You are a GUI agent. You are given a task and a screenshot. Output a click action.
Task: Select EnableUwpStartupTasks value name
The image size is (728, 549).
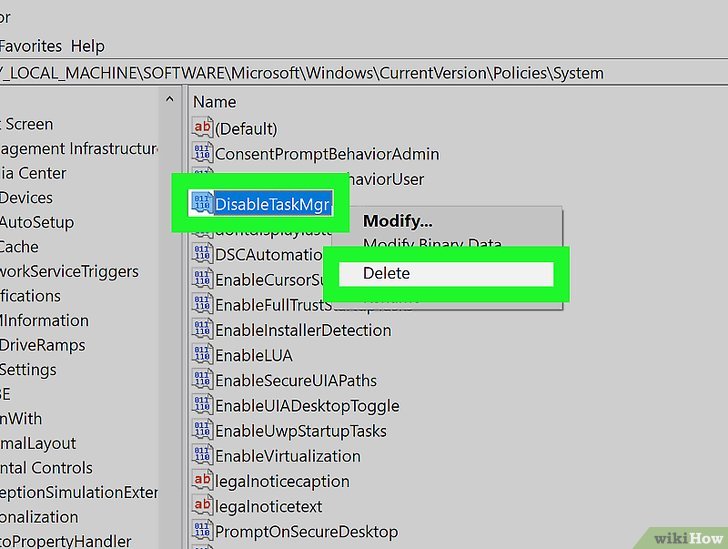301,431
